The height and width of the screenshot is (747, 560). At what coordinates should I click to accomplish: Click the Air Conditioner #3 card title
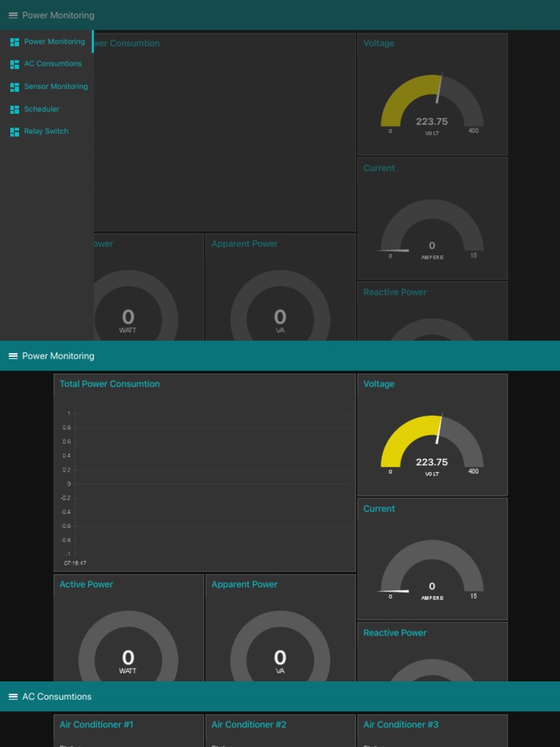(401, 724)
